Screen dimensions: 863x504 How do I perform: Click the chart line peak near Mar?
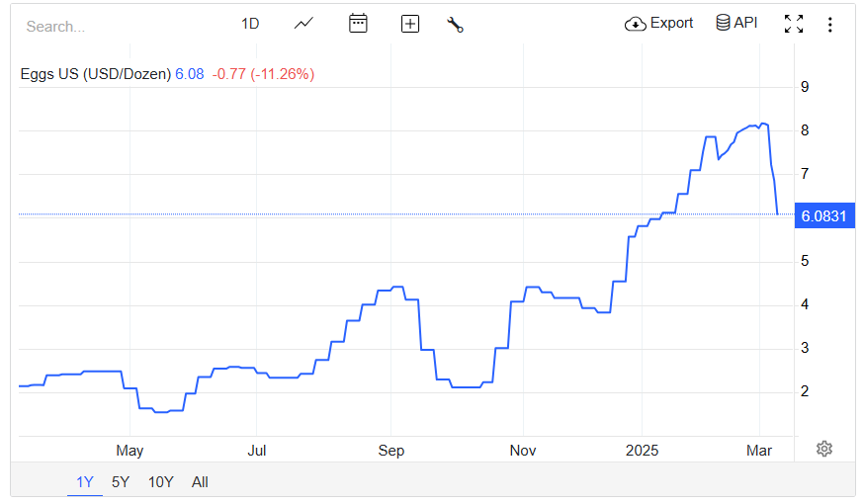point(763,124)
